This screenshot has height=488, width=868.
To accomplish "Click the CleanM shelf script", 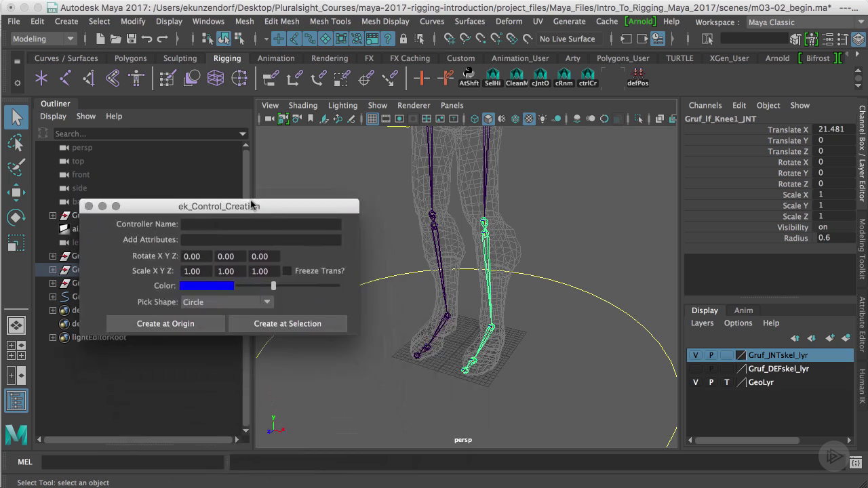I will [x=517, y=77].
